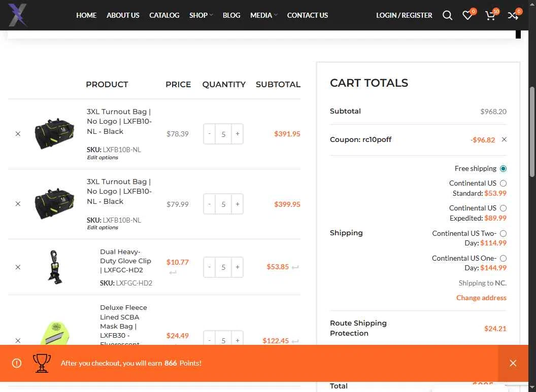The height and width of the screenshot is (392, 536).
Task: Open the wishlist heart icon
Action: (467, 15)
